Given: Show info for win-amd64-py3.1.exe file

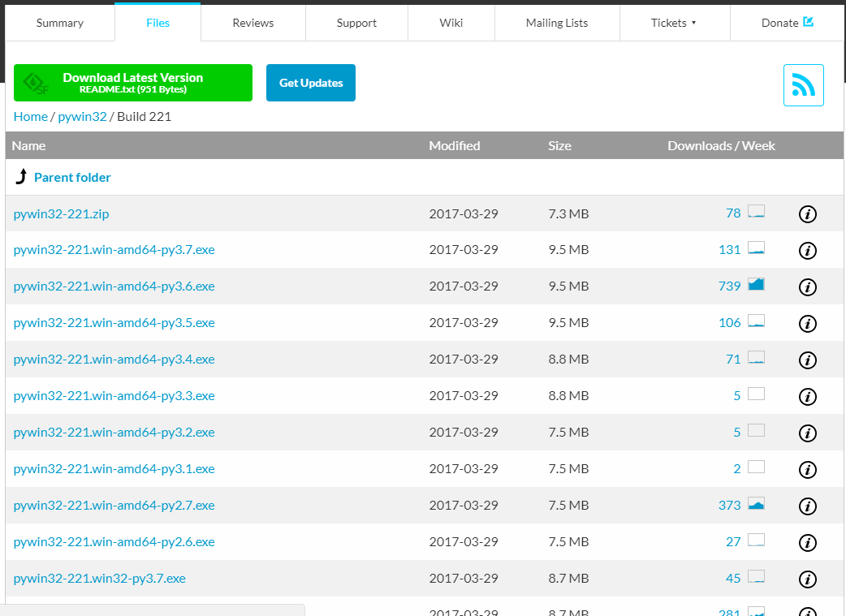Looking at the screenshot, I should (807, 470).
